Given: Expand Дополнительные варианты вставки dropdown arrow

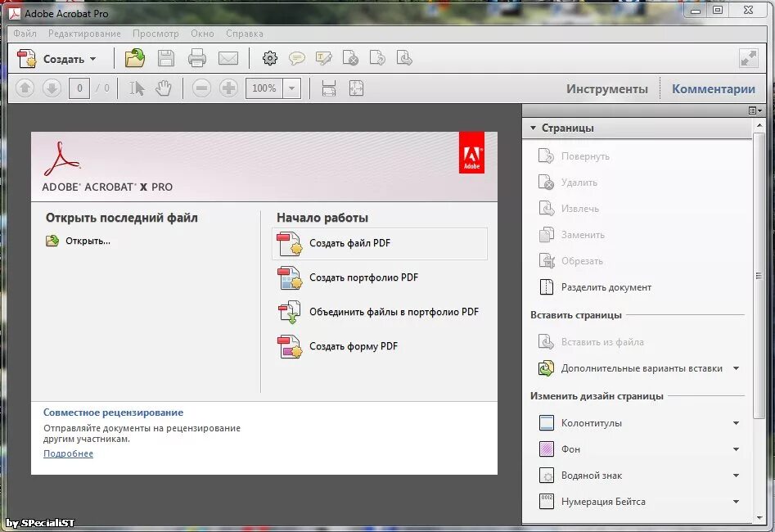Looking at the screenshot, I should coord(736,368).
